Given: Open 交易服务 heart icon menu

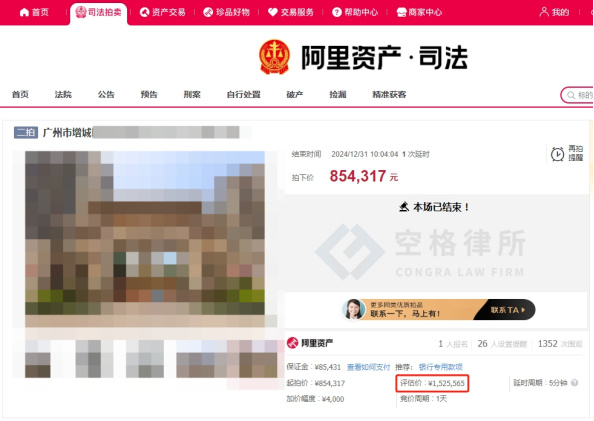Looking at the screenshot, I should tap(273, 13).
